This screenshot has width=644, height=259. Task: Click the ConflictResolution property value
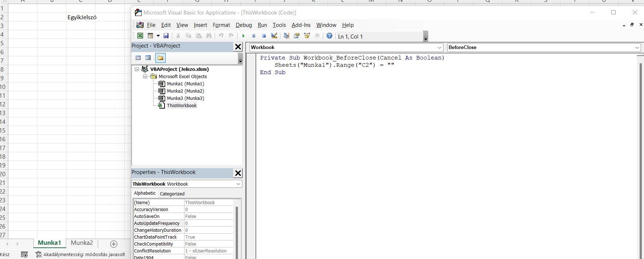click(208, 251)
